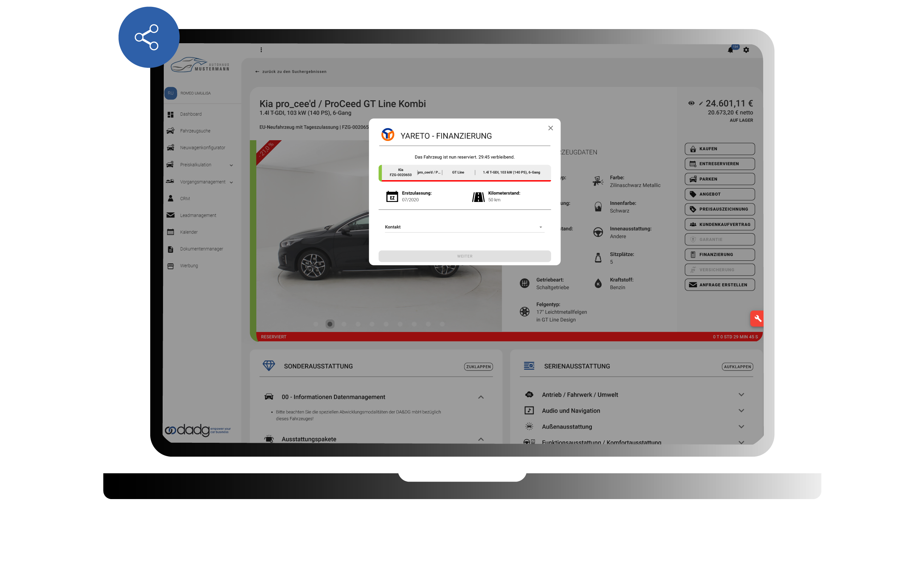This screenshot has height=563, width=924.
Task: Click the Autohaus Mustermann logo
Action: click(200, 65)
